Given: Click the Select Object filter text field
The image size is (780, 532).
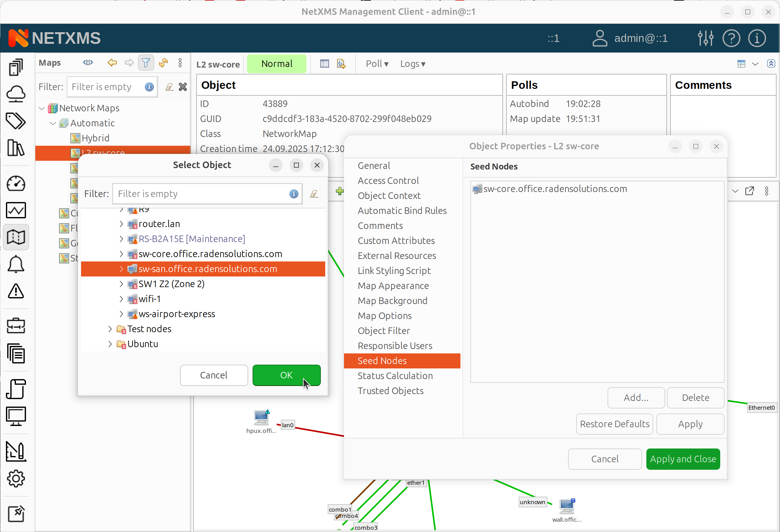Looking at the screenshot, I should [201, 194].
